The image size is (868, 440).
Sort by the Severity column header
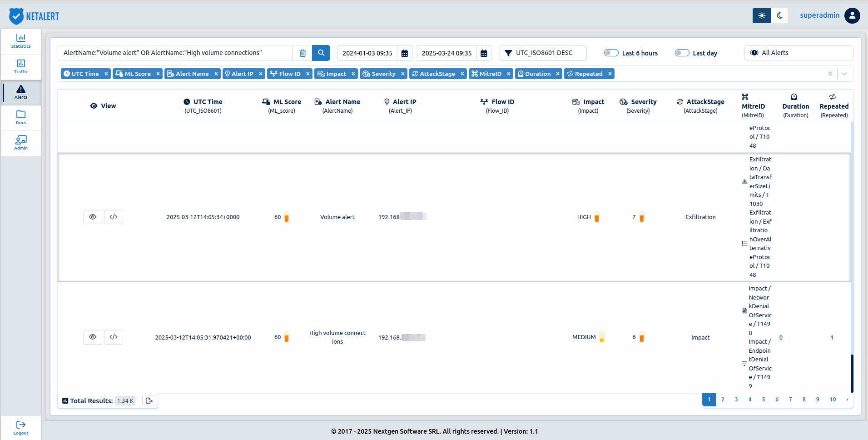638,106
